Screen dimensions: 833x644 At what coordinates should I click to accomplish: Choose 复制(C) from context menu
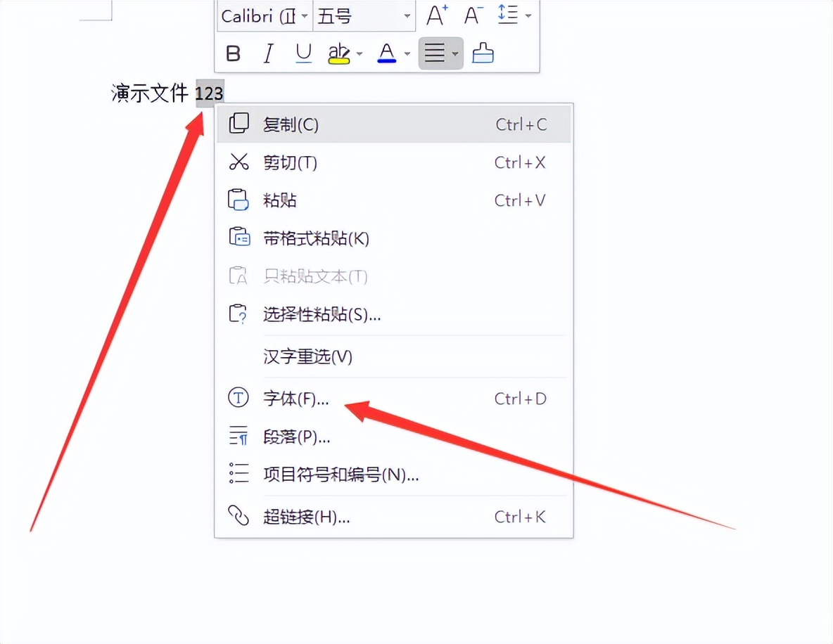click(x=394, y=124)
